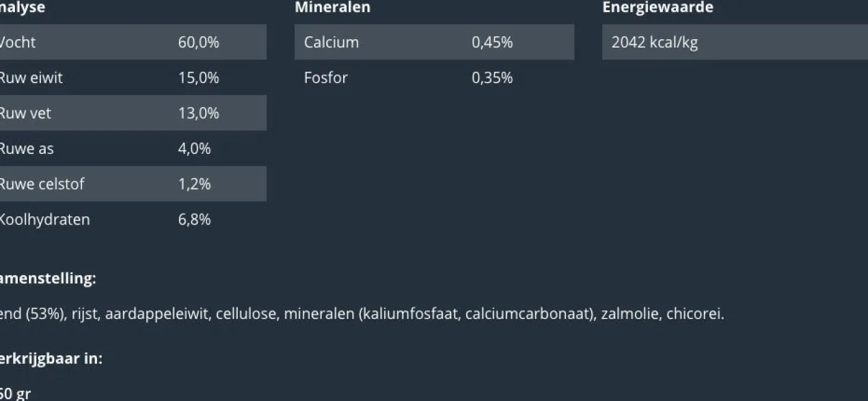
Task: Select the Calcium row label
Action: click(x=331, y=42)
